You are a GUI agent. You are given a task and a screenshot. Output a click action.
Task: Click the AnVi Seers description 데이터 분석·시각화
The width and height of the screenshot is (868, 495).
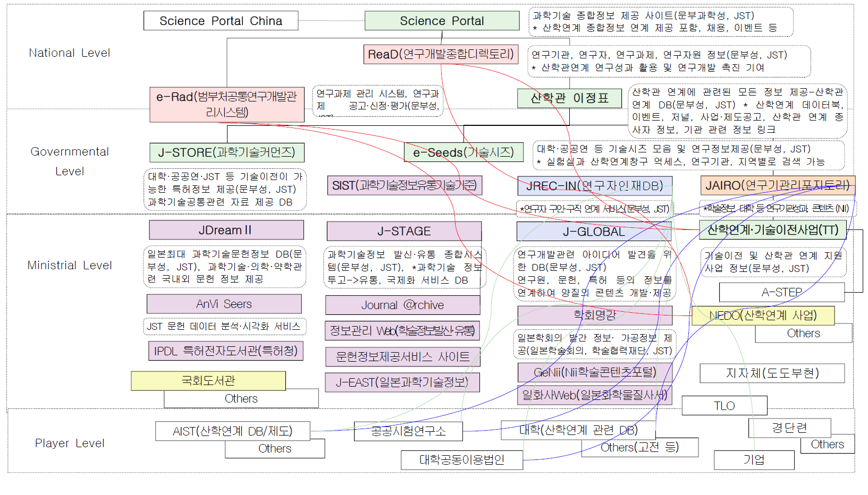point(225,327)
